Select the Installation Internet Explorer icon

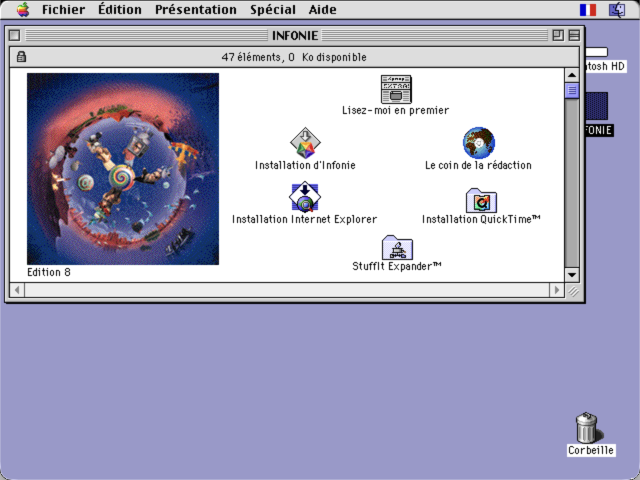tap(305, 197)
